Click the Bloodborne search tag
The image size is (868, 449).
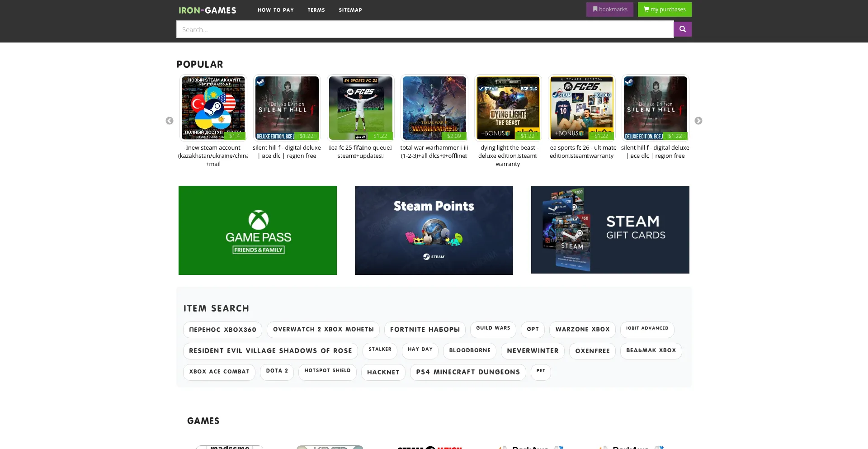[x=470, y=350]
